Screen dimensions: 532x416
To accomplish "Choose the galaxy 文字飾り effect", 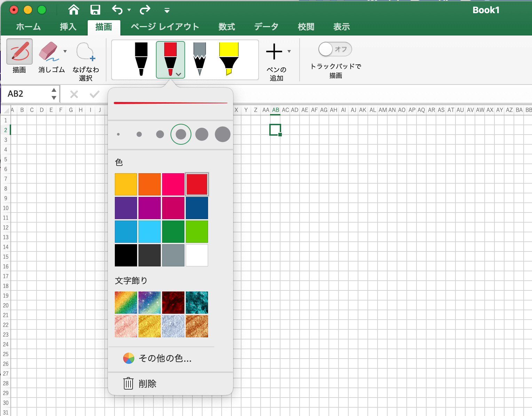I will [150, 303].
